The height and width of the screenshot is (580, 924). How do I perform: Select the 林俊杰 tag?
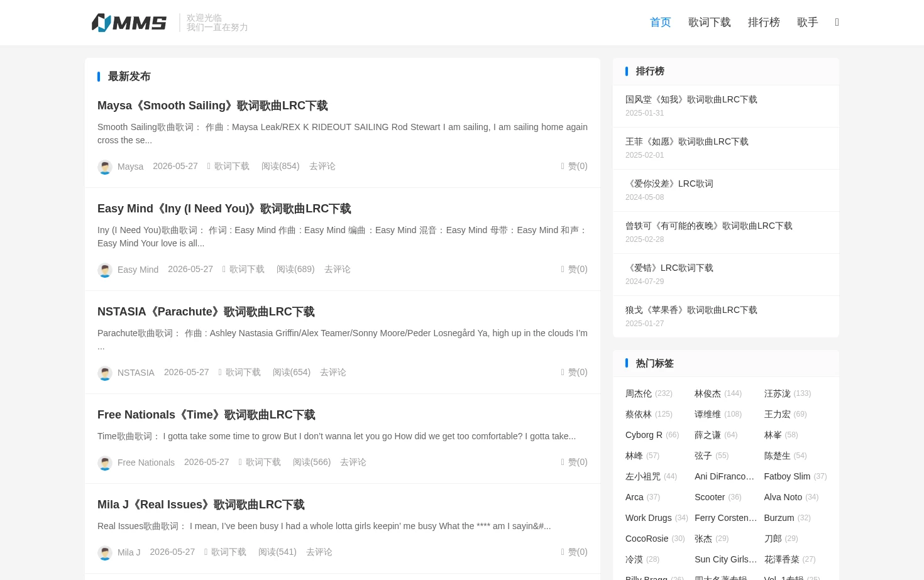tap(708, 393)
